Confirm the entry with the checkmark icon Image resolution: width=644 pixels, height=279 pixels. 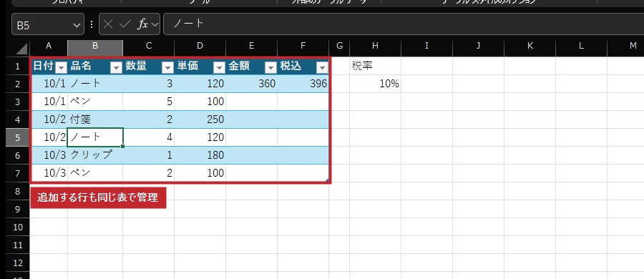tap(125, 24)
